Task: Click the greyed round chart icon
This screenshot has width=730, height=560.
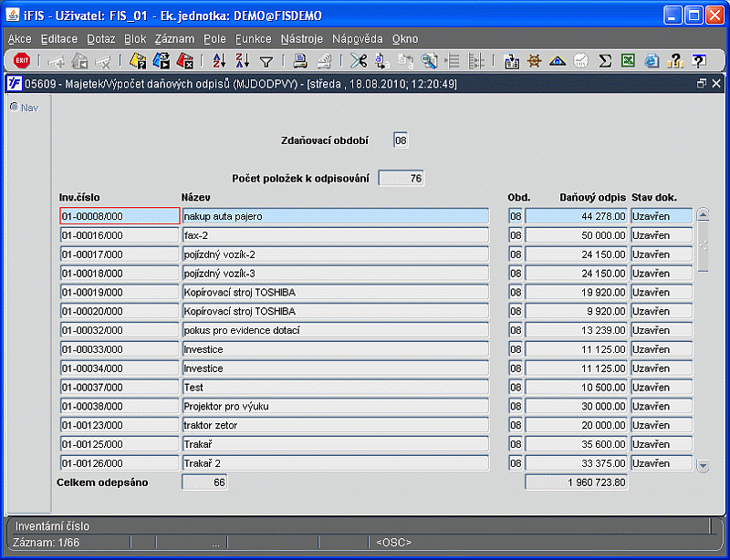Action: [581, 60]
